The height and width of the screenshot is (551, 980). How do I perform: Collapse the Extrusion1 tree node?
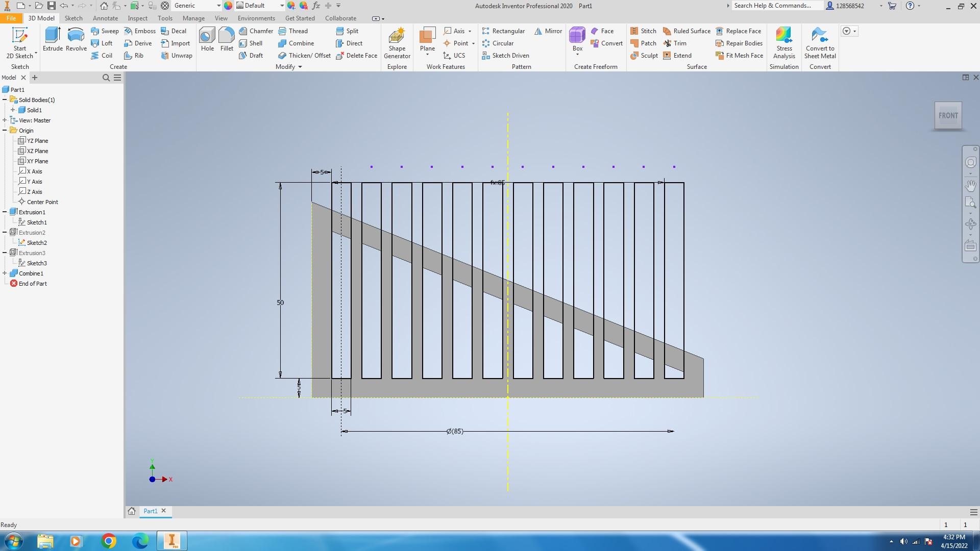click(5, 212)
